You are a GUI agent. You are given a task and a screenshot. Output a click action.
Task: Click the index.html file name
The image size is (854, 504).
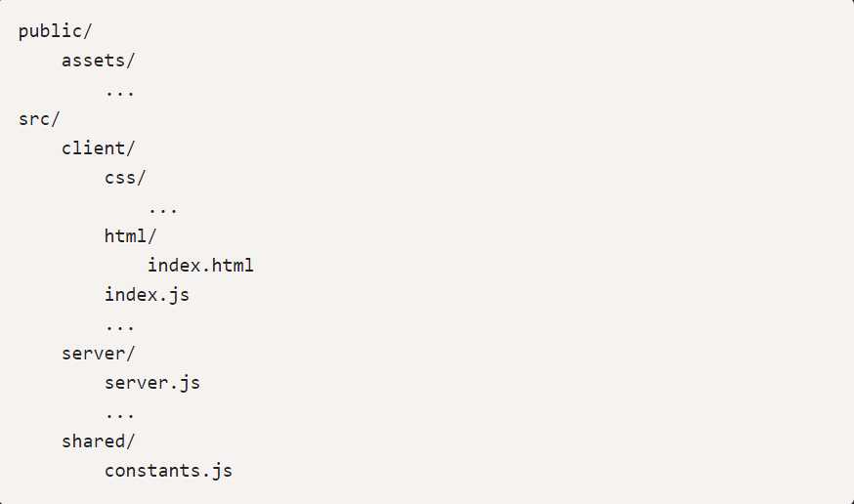tap(201, 265)
